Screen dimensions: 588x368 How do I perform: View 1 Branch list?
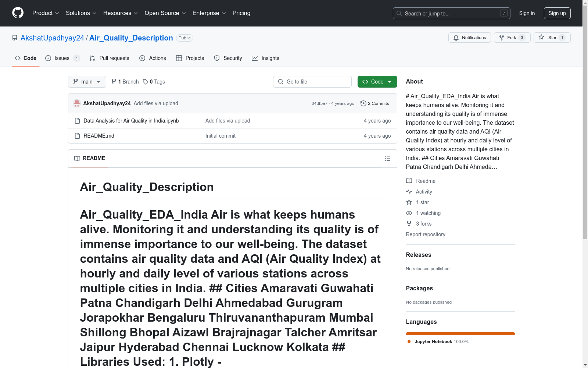[125, 82]
